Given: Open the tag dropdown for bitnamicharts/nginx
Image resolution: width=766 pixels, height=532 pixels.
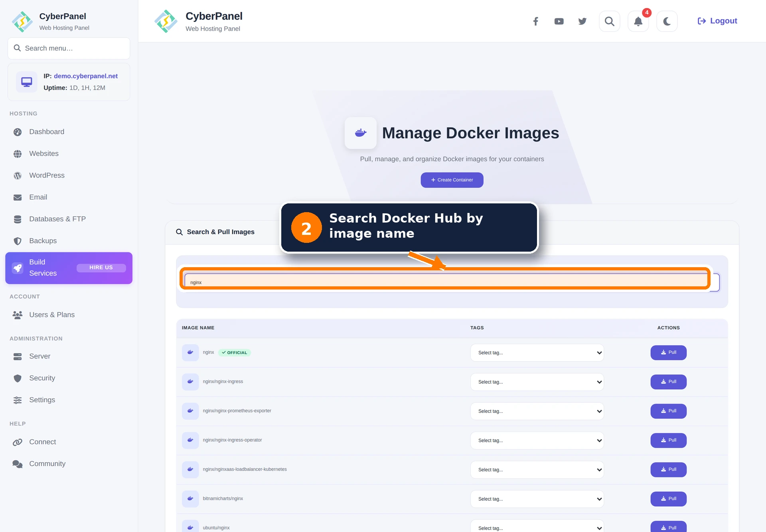Looking at the screenshot, I should pyautogui.click(x=537, y=499).
